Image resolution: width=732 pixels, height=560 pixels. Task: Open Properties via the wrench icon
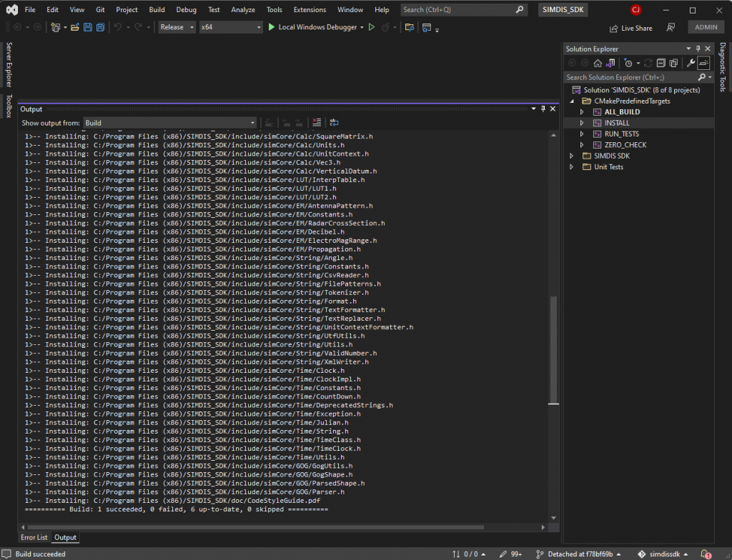point(691,63)
